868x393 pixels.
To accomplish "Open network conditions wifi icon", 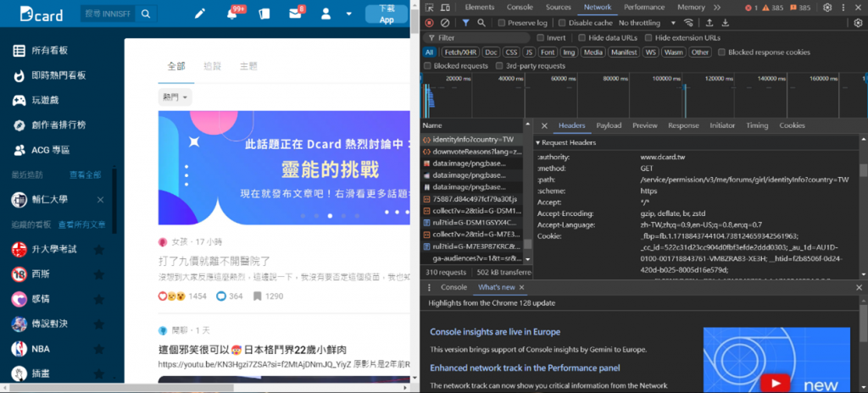I will 688,23.
